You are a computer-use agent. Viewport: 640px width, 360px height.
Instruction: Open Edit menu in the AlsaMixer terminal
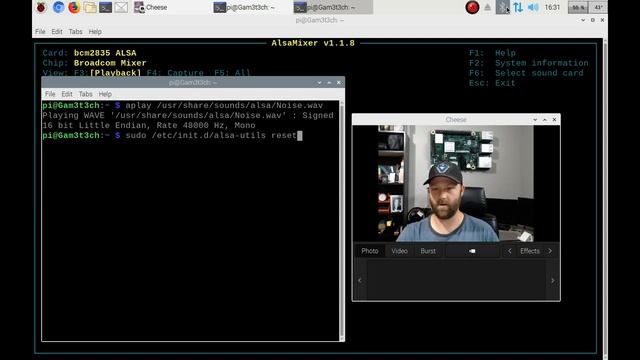point(57,31)
